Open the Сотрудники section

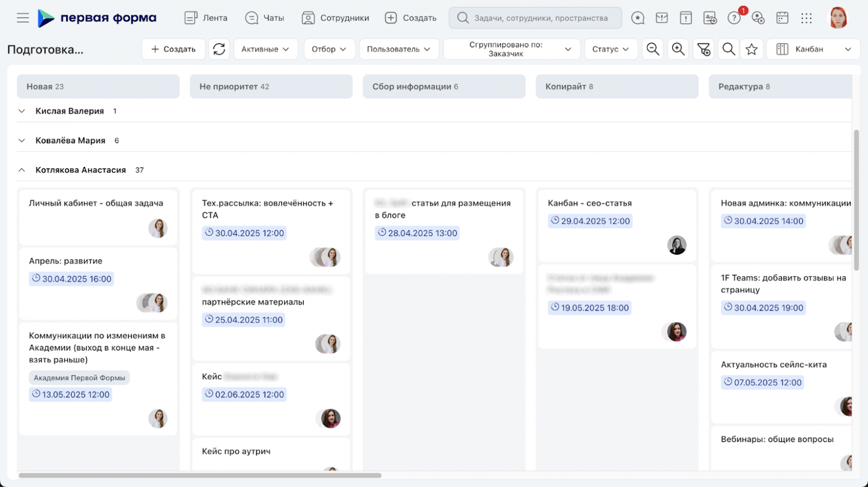pos(336,18)
